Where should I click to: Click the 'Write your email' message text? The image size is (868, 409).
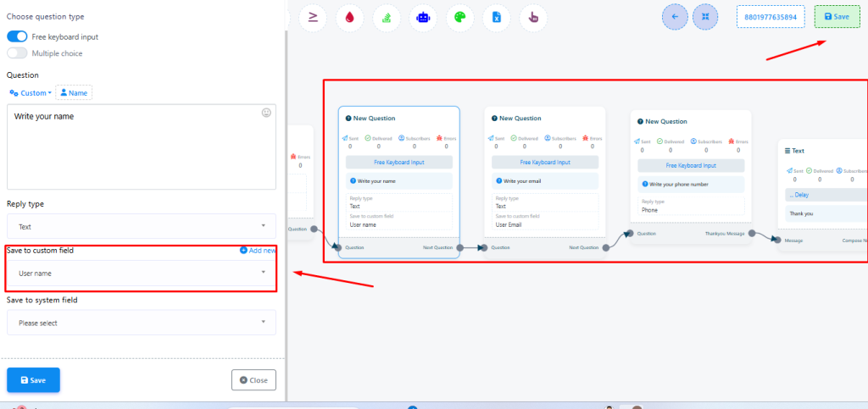(522, 180)
